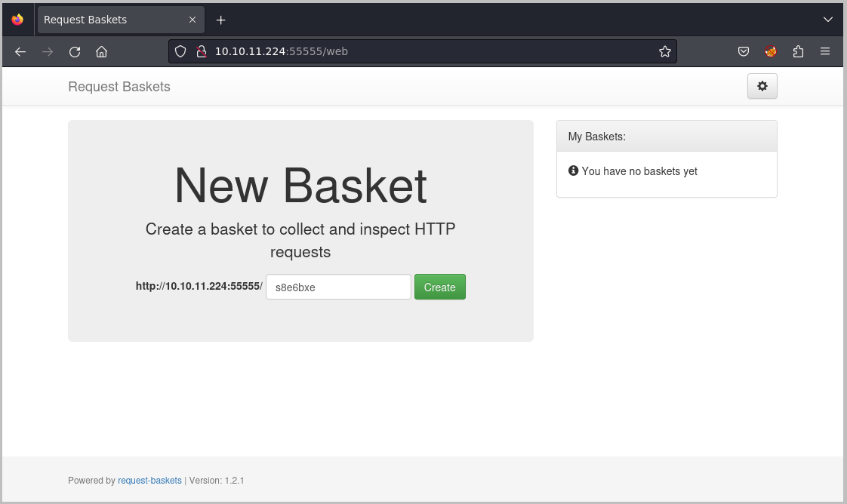The image size is (847, 504).
Task: Click the Home button in the toolbar
Action: click(x=102, y=51)
